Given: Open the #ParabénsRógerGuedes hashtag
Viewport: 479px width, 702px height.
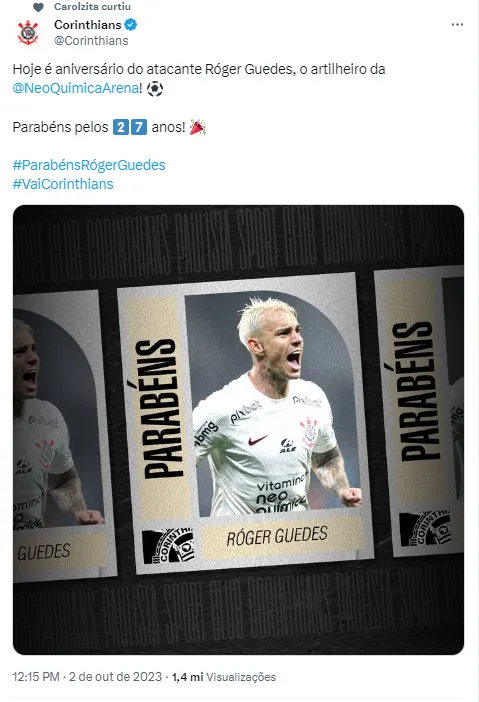Looking at the screenshot, I should coord(89,165).
